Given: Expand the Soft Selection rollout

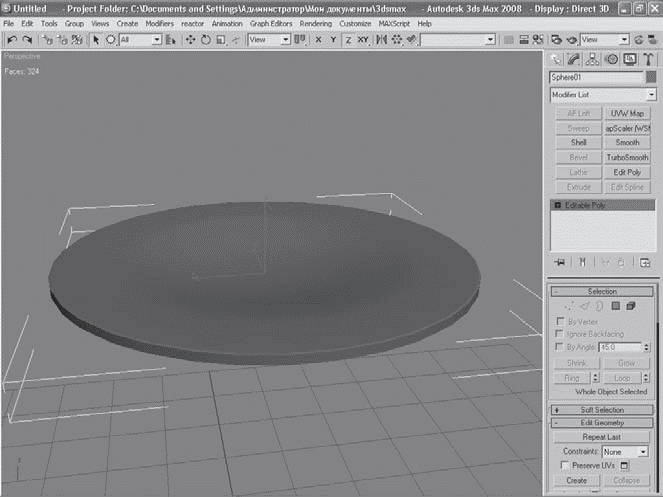Looking at the screenshot, I should 603,410.
